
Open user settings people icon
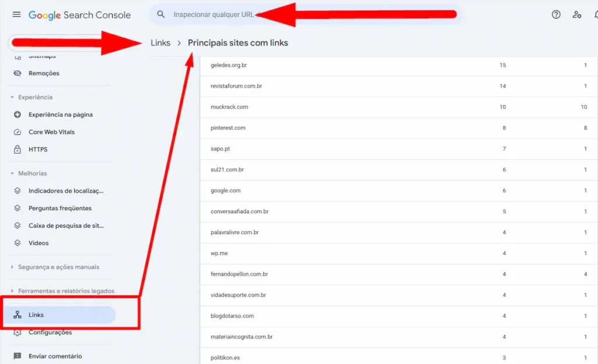576,15
